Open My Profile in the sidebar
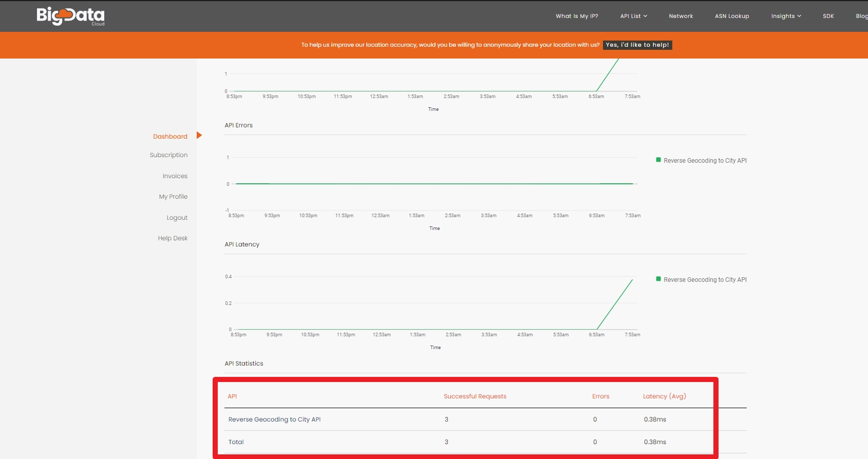 tap(173, 197)
